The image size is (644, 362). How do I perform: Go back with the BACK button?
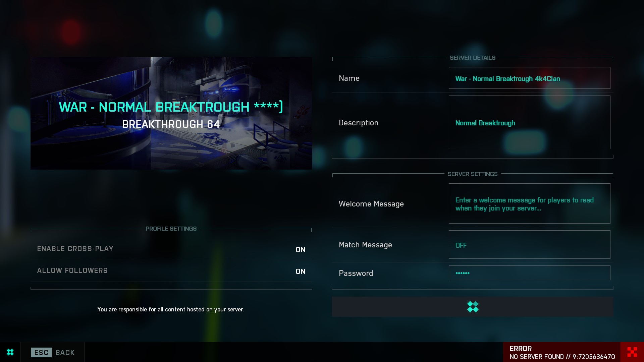click(x=65, y=353)
